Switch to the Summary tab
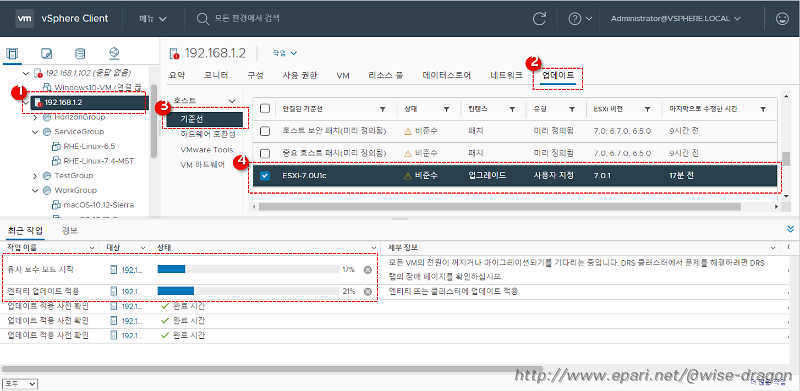The image size is (800, 391). point(177,76)
